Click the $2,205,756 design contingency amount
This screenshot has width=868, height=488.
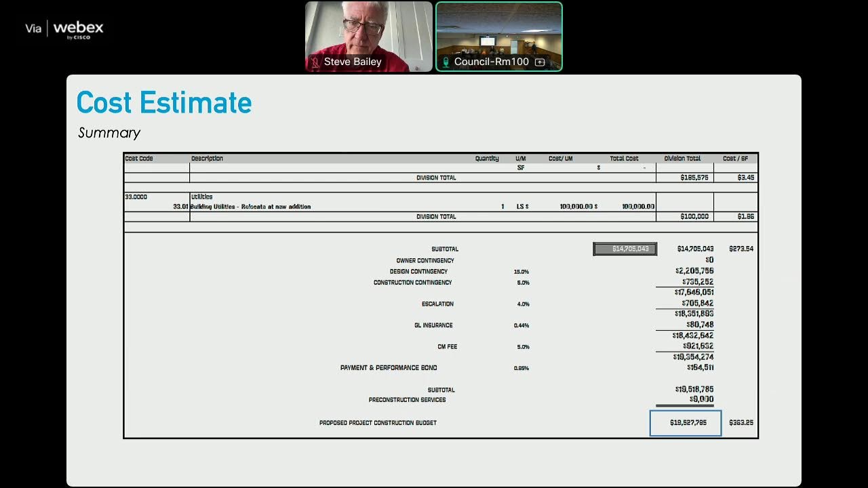pos(694,271)
